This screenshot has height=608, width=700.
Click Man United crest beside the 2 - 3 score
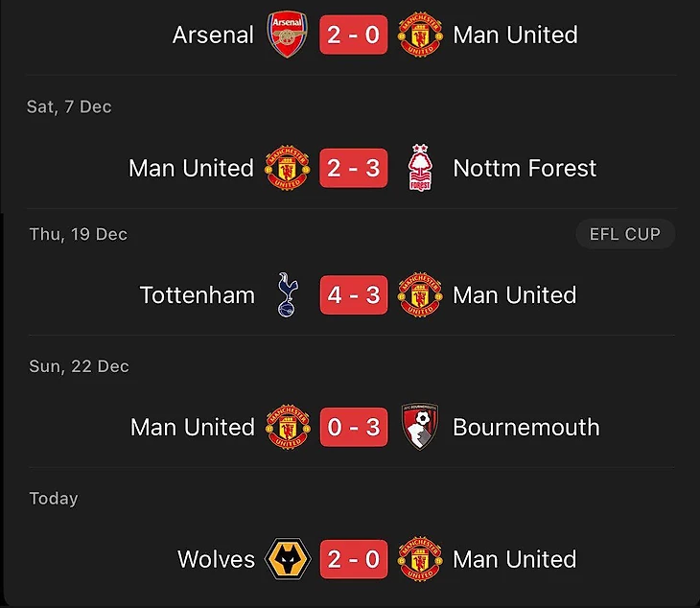(x=287, y=169)
